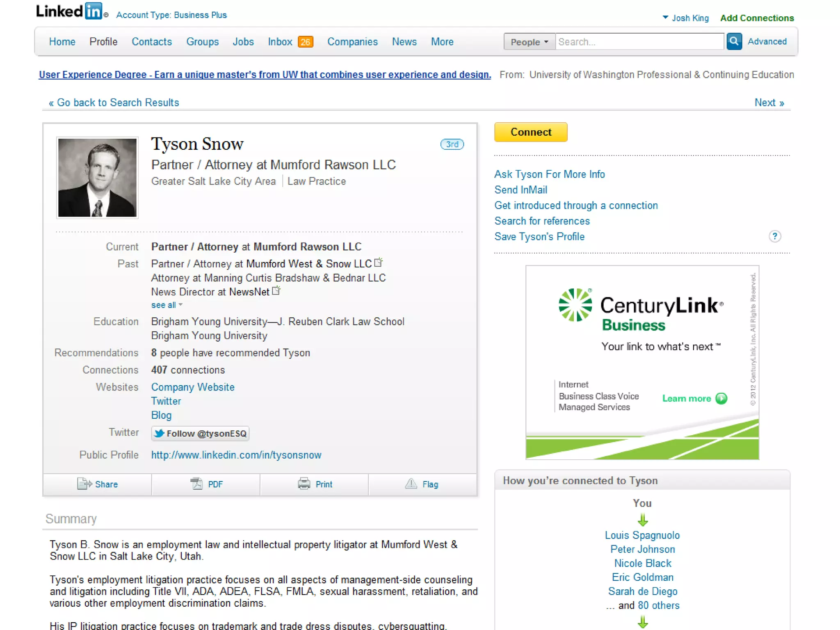Click the 3rd degree connection badge
This screenshot has height=630, width=840.
tap(452, 144)
